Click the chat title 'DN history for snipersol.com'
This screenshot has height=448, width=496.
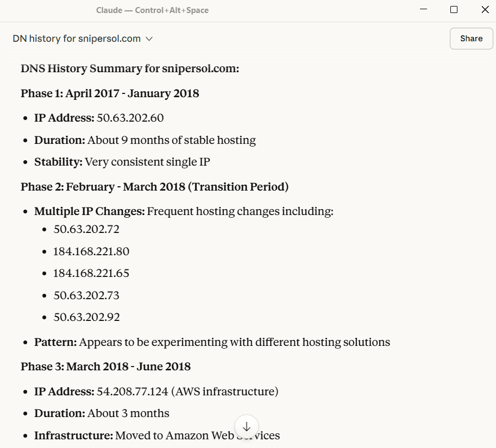pos(77,39)
